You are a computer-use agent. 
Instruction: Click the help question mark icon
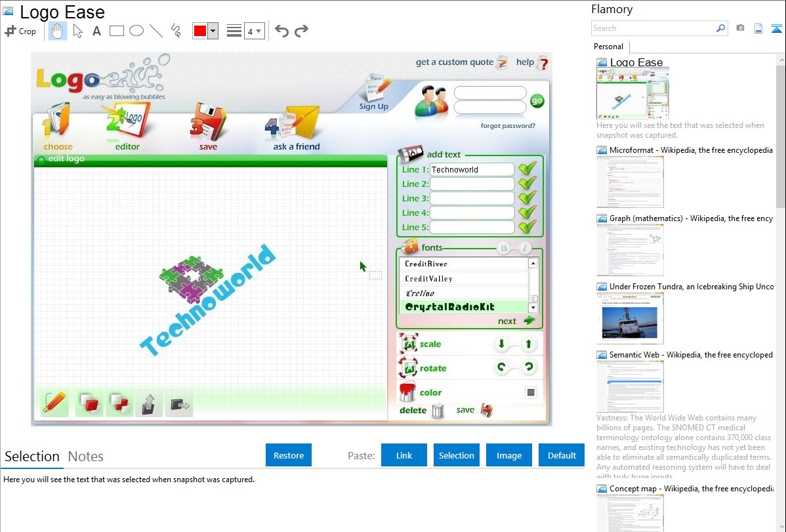tap(543, 64)
